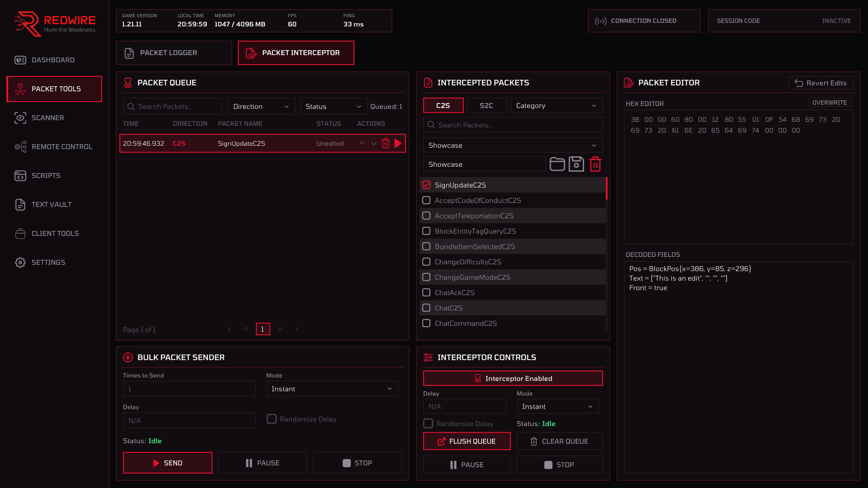Click the Times to Send field
The width and height of the screenshot is (868, 488).
[189, 389]
